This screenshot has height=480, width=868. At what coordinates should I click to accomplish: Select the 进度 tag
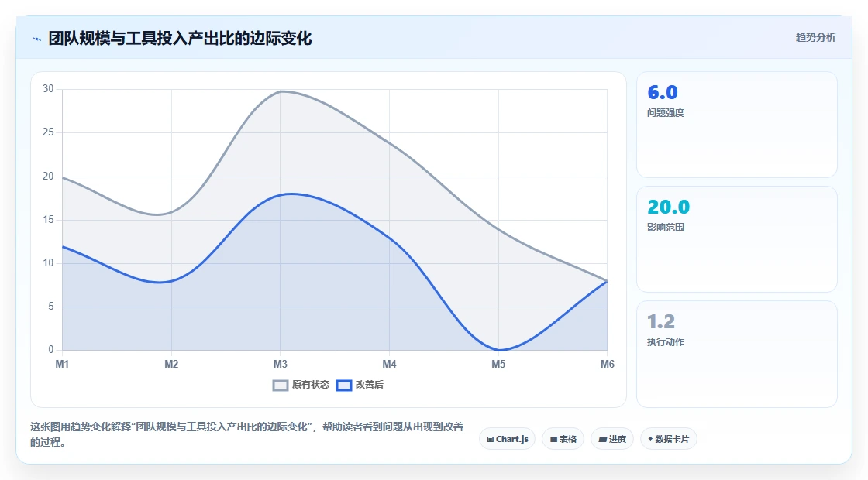tap(612, 439)
